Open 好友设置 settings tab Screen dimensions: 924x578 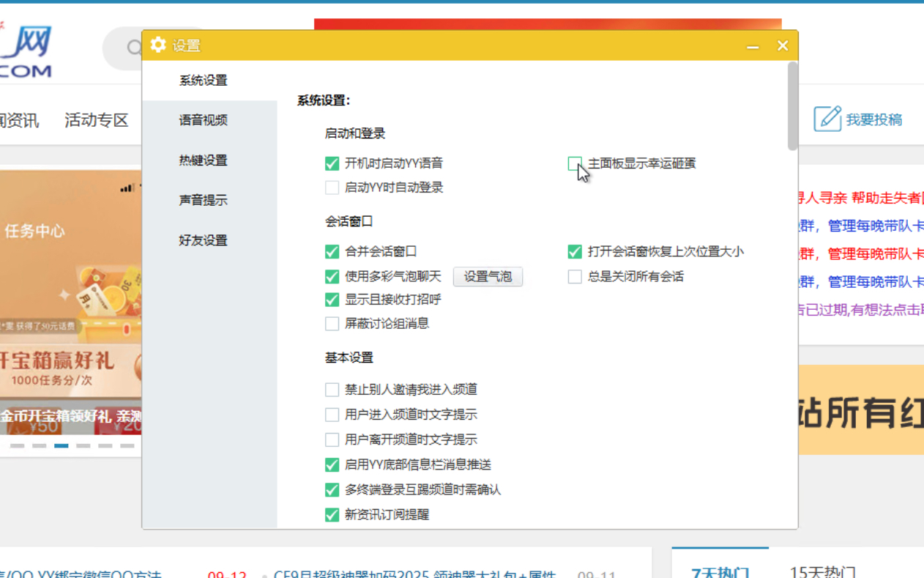pos(204,240)
